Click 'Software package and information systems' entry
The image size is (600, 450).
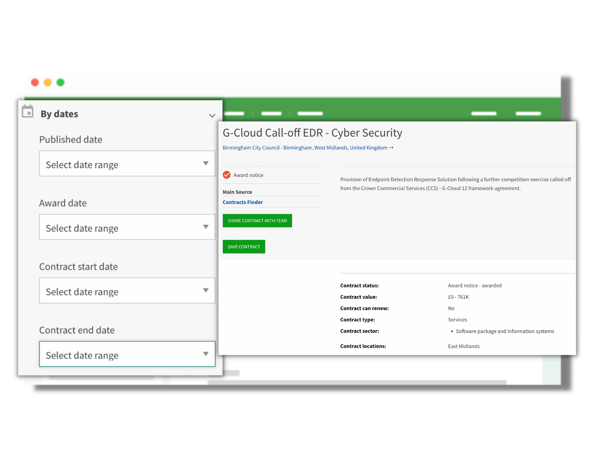(x=505, y=331)
